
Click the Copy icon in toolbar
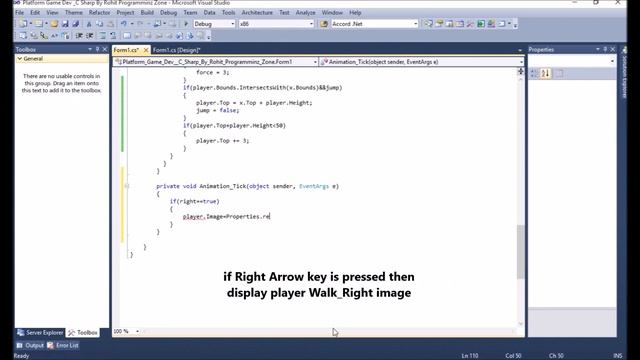click(99, 24)
